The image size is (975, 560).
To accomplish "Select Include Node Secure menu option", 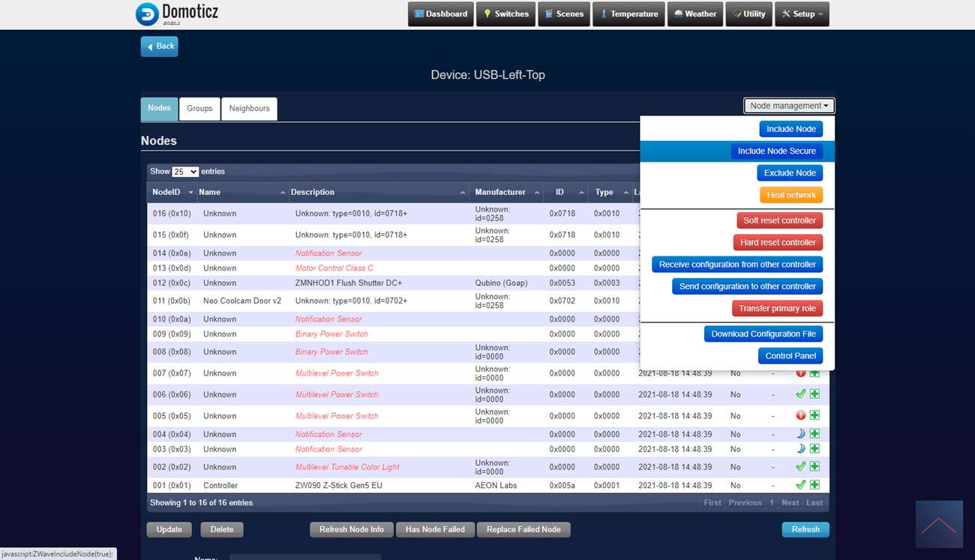I will pos(776,151).
